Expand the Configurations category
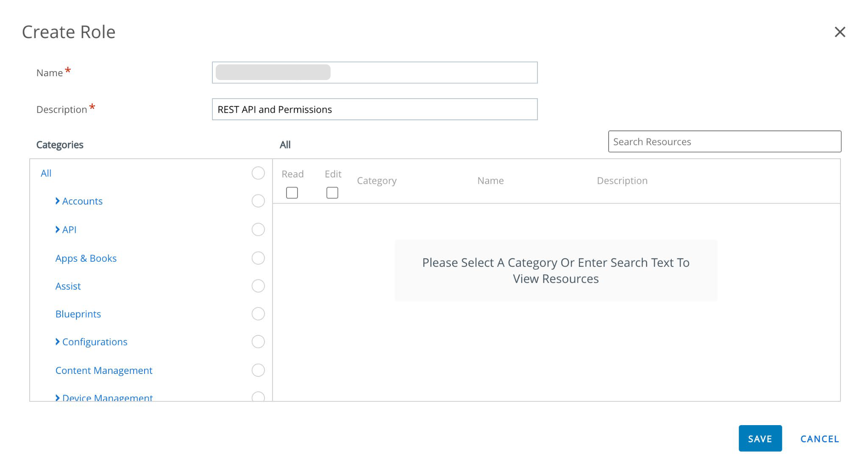Image resolution: width=868 pixels, height=470 pixels. click(58, 342)
